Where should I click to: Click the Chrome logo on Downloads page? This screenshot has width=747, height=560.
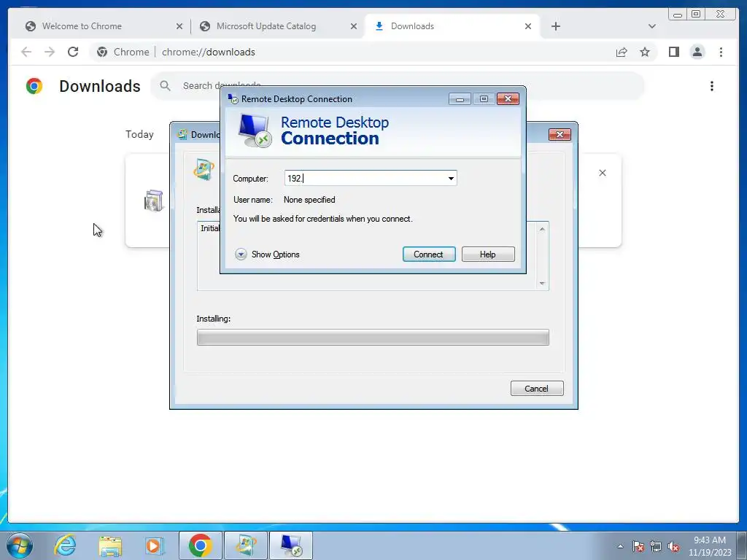[34, 86]
